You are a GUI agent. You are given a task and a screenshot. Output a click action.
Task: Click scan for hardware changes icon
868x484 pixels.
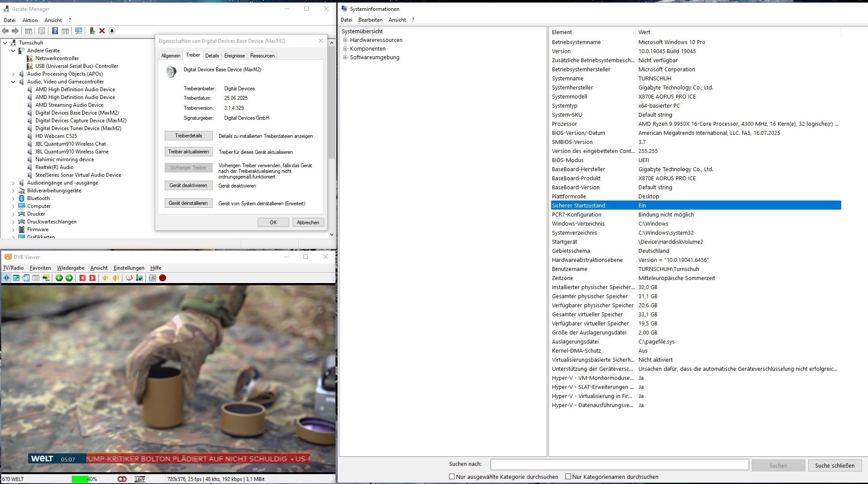[x=79, y=31]
